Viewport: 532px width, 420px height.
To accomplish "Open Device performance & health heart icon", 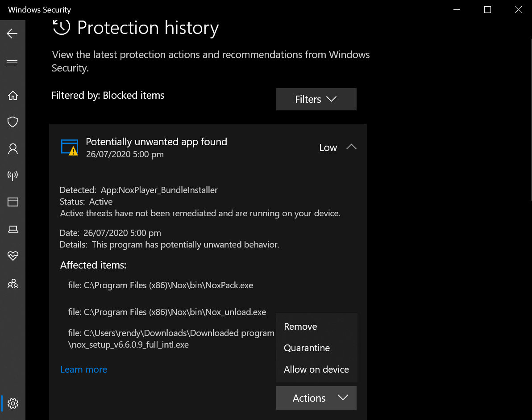I will tap(13, 256).
